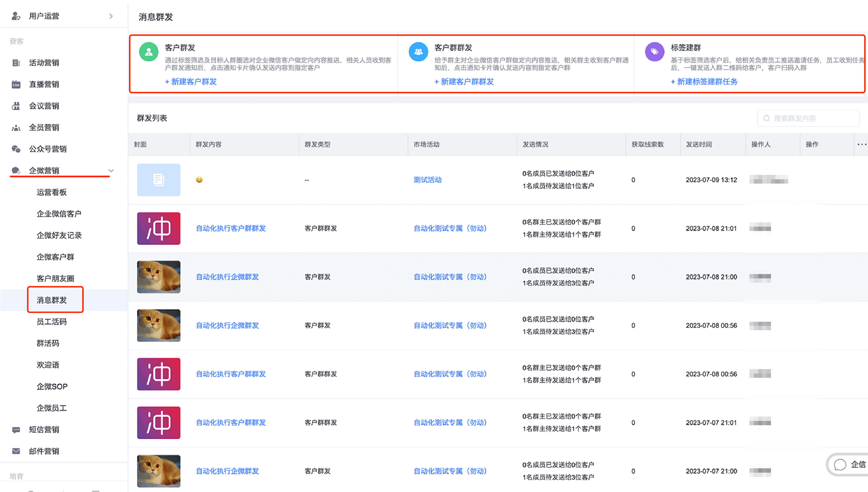Click the 全员营销 sidebar icon
Viewport: 868px width, 492px height.
[x=16, y=127]
